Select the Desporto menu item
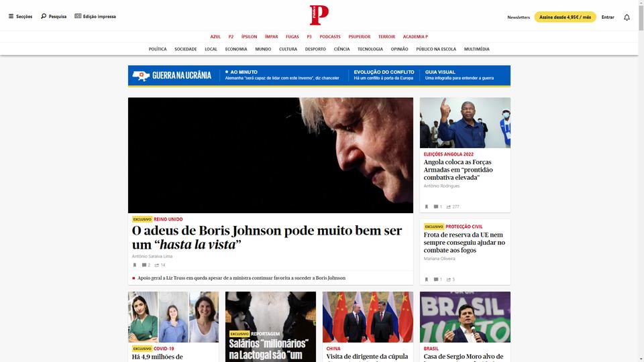 coord(315,49)
